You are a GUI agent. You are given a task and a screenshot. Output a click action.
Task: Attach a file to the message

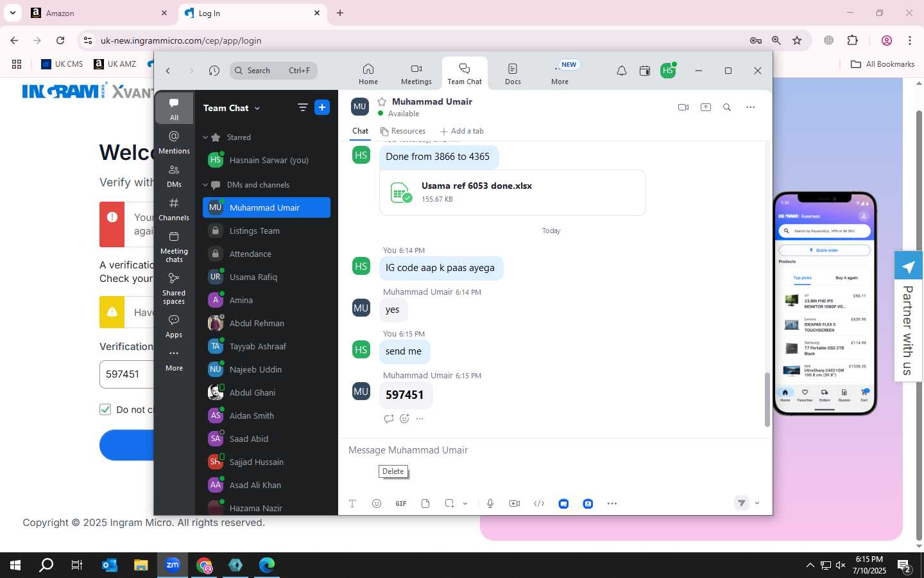tap(425, 504)
